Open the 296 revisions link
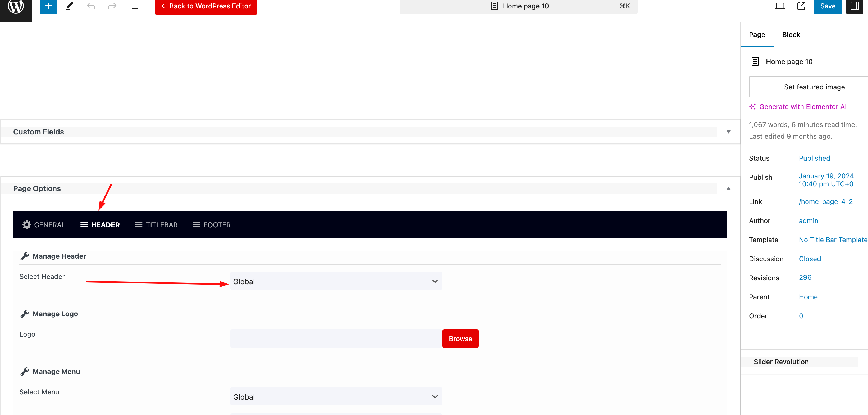 (x=805, y=277)
